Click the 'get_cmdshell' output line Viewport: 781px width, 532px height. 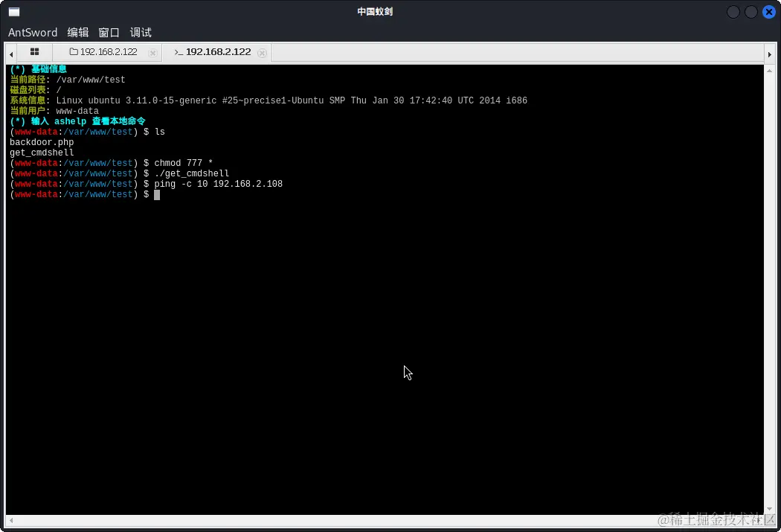click(x=42, y=153)
